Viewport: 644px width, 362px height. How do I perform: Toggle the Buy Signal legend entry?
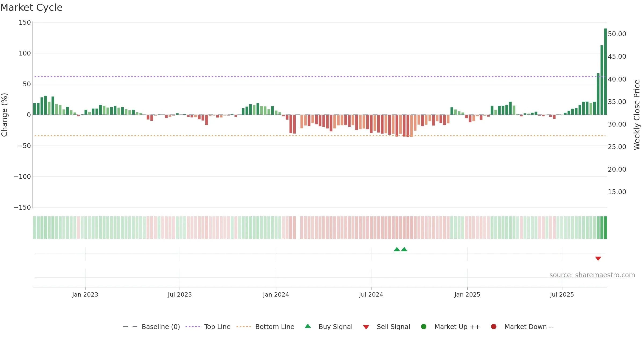tap(329, 327)
